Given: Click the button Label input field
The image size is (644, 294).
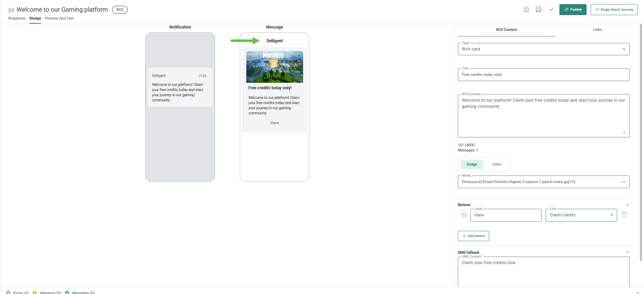Looking at the screenshot, I should coord(506,215).
